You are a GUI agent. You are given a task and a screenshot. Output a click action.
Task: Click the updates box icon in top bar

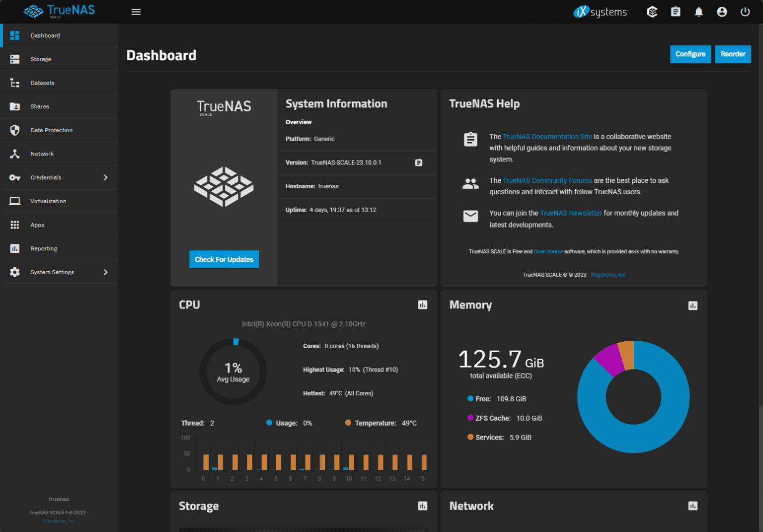click(652, 11)
